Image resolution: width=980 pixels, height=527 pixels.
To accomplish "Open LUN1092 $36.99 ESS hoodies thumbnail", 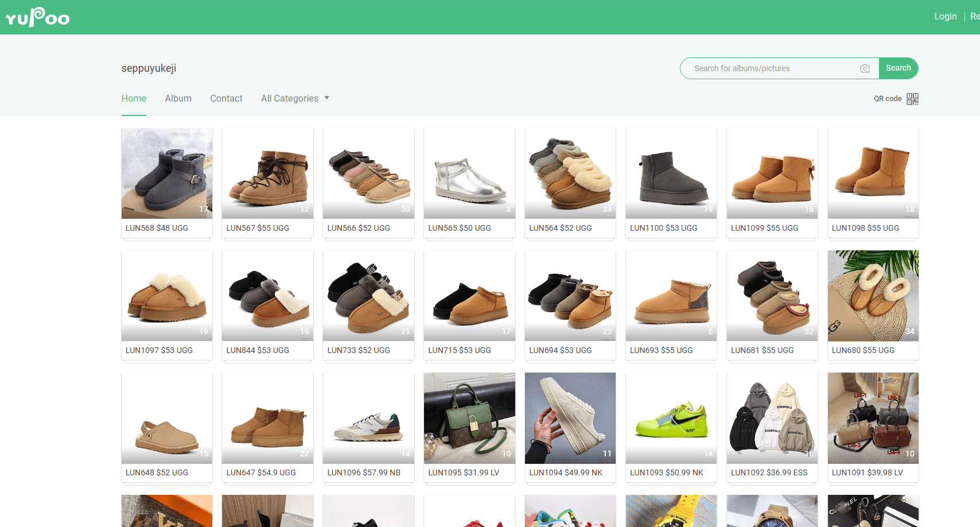I will tap(772, 418).
